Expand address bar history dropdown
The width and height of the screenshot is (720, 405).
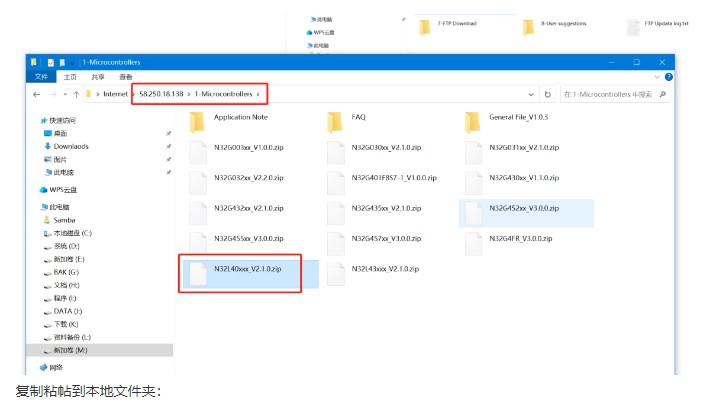531,94
